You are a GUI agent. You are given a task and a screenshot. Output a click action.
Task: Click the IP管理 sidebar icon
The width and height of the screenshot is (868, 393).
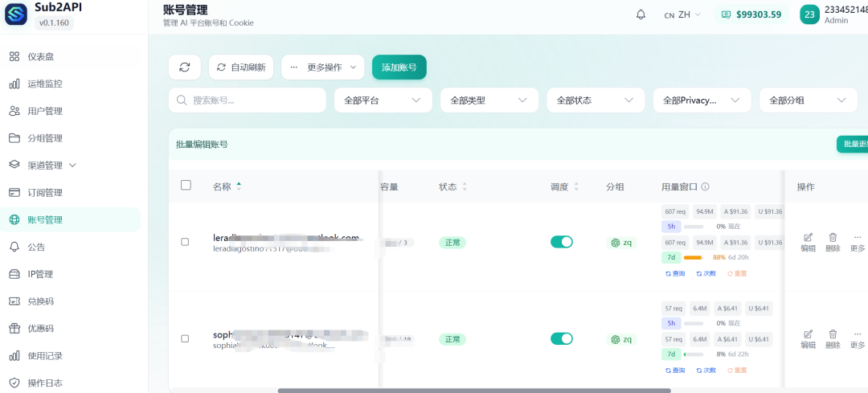tap(14, 274)
